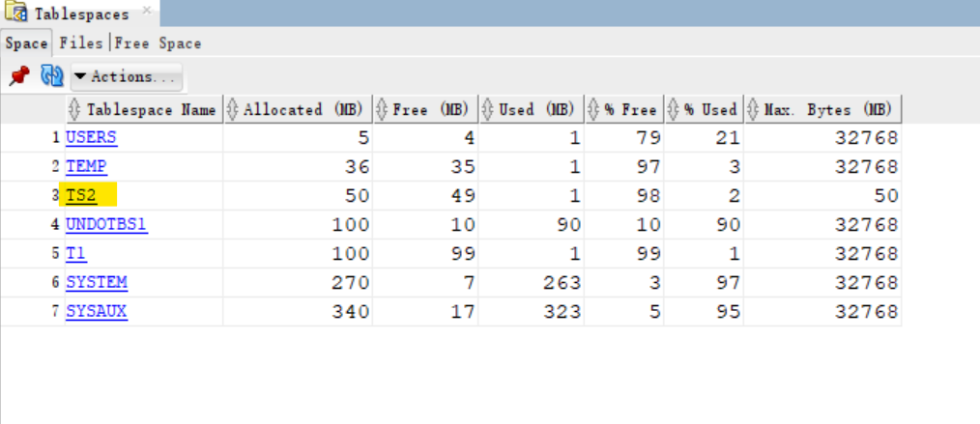Select Allocated value 5 in USERS row
The image size is (980, 424).
click(x=363, y=137)
